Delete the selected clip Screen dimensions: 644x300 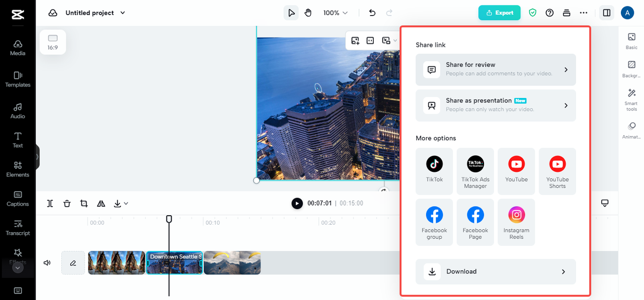[67, 203]
